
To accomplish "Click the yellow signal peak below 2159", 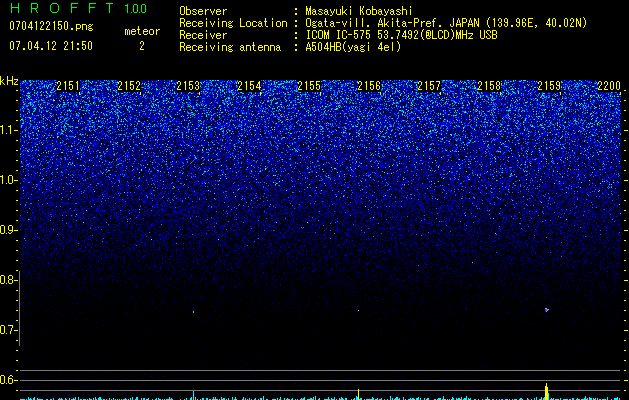I will tap(546, 391).
